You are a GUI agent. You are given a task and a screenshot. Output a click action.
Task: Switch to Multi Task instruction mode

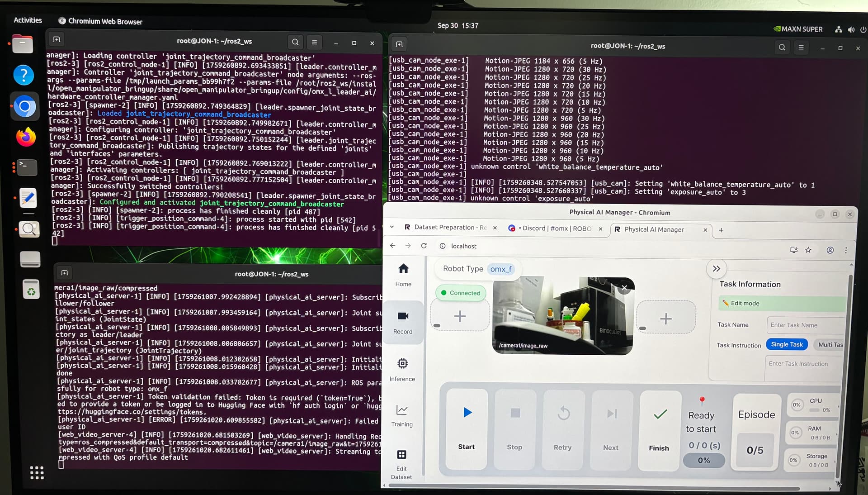(x=830, y=345)
